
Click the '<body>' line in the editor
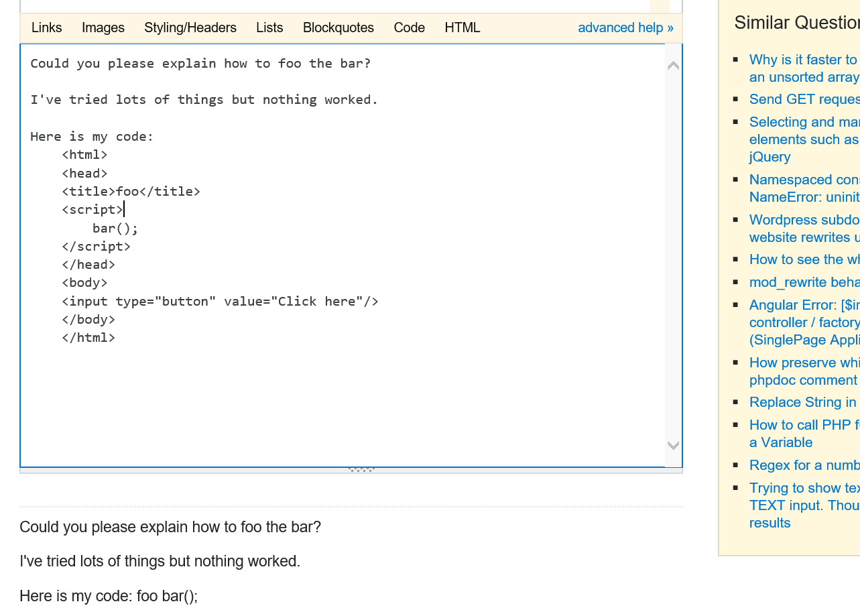coord(84,283)
